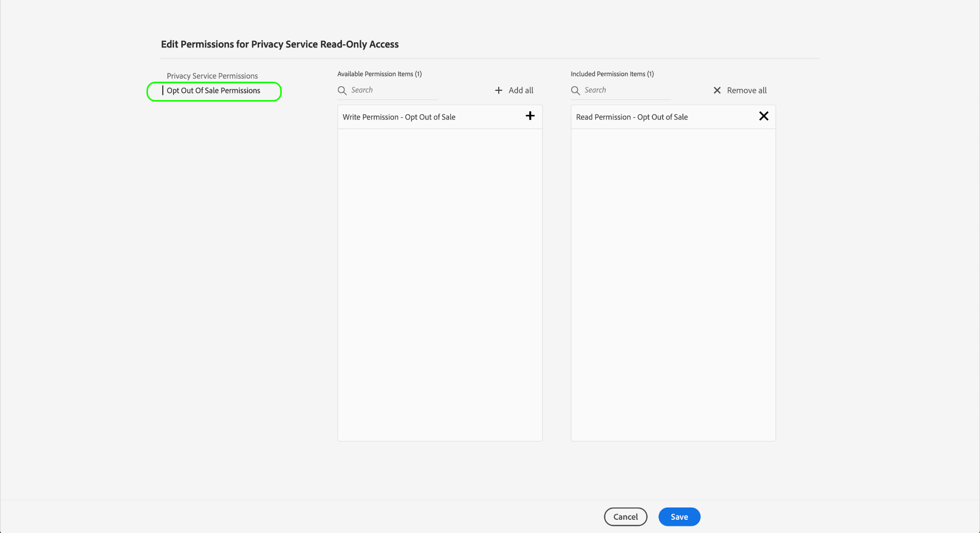Click the magnifier icon in Available items search
This screenshot has width=980, height=533.
342,90
